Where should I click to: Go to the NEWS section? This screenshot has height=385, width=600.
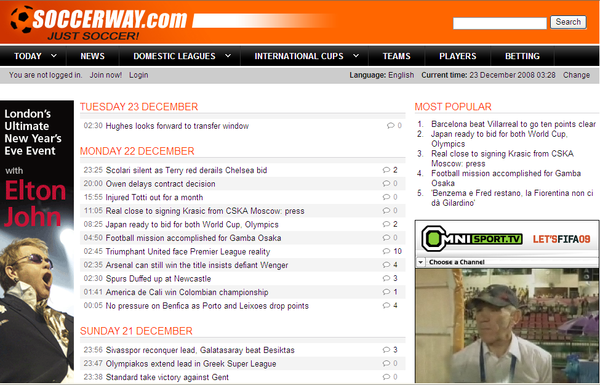92,56
